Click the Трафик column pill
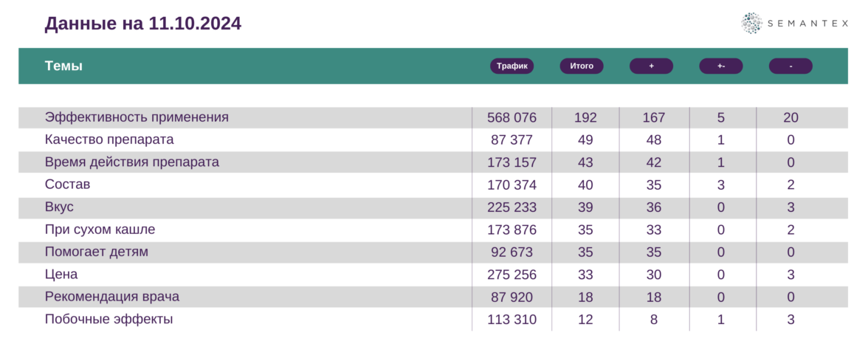Screen dimensions: 868x344 (512, 66)
